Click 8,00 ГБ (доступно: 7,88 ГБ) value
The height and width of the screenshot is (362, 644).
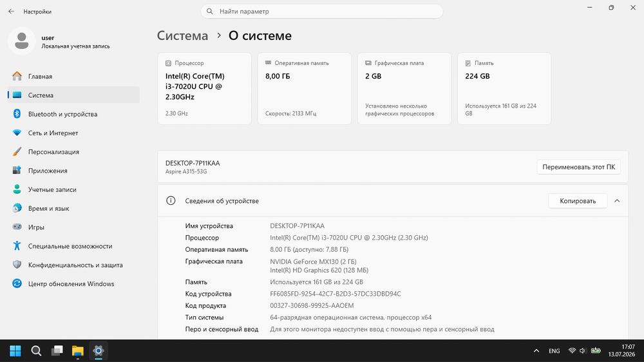(x=309, y=249)
